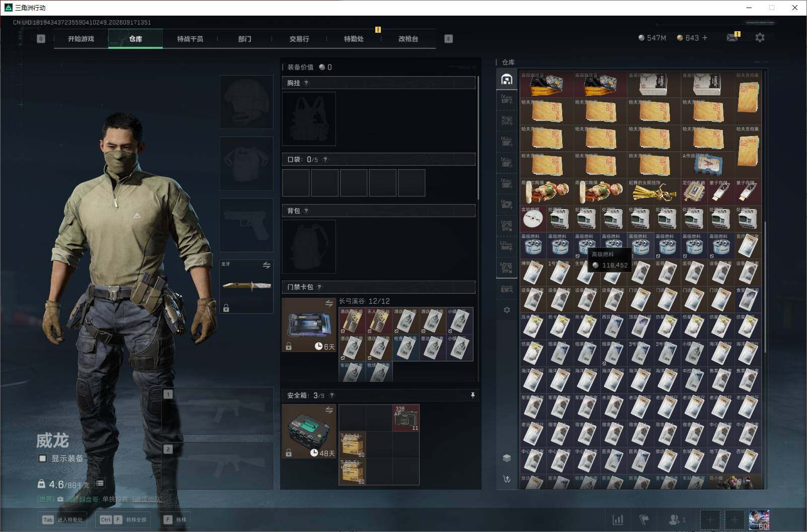Select the safe box thumbnail showing 48天
This screenshot has width=807, height=532.
pyautogui.click(x=309, y=431)
